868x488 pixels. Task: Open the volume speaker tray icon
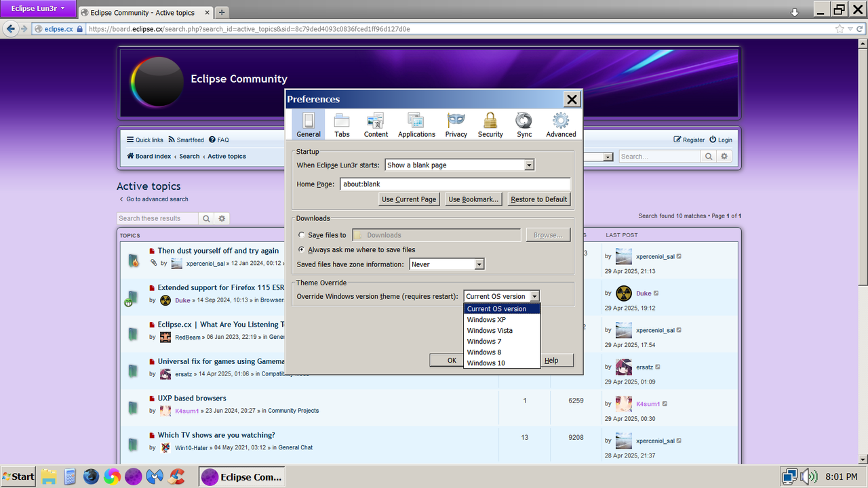(810, 476)
